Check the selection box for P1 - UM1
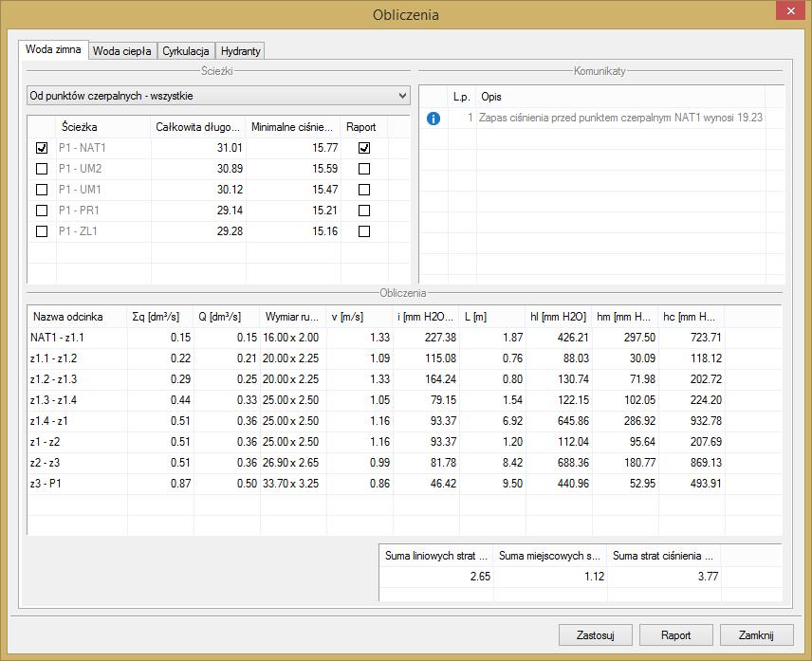Image resolution: width=812 pixels, height=661 pixels. 42,190
